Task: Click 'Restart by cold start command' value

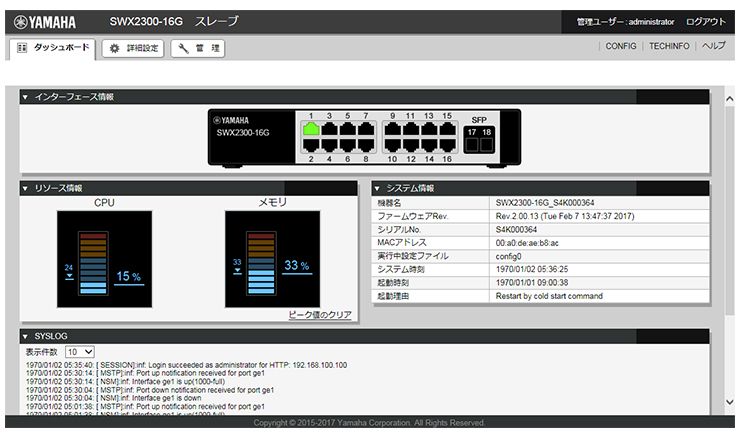Action: coord(549,296)
